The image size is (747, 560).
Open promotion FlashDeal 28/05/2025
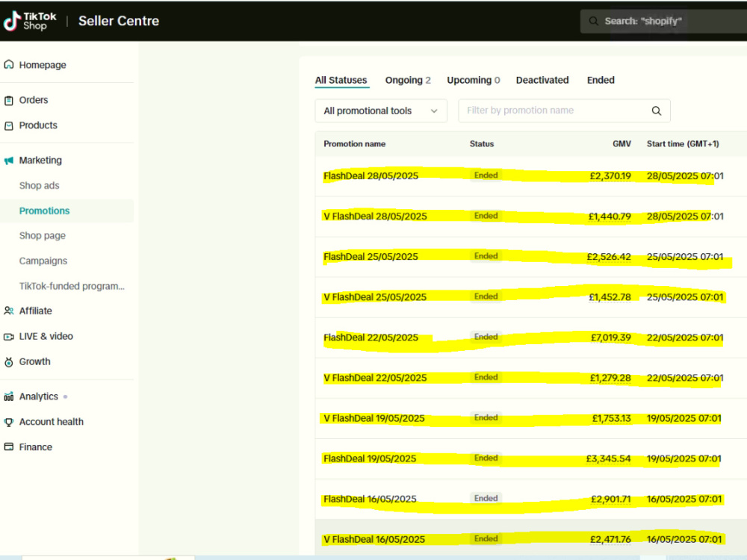(x=371, y=175)
